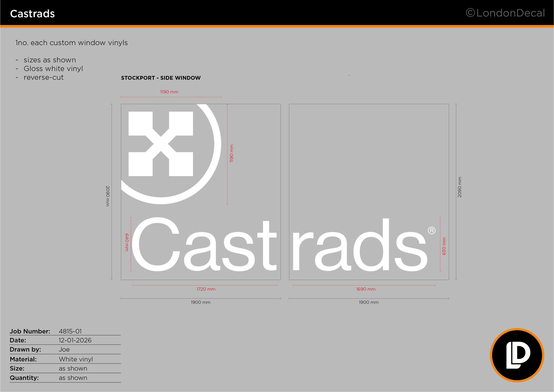Click the 630 mm dimension label
Screen dimensions: 554x392
coord(444,246)
